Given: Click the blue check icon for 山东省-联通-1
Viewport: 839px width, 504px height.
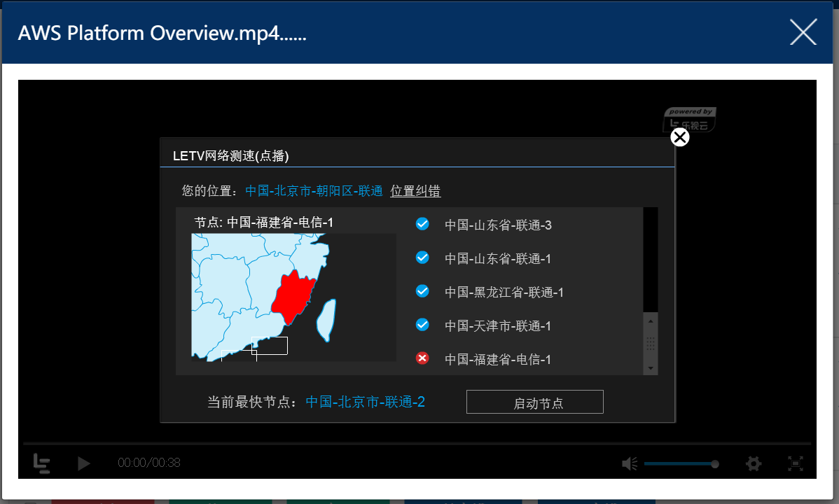Looking at the screenshot, I should [422, 258].
